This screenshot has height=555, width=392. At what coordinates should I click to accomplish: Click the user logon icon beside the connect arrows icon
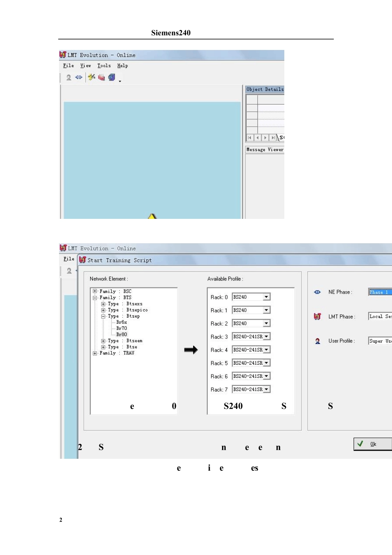(68, 77)
